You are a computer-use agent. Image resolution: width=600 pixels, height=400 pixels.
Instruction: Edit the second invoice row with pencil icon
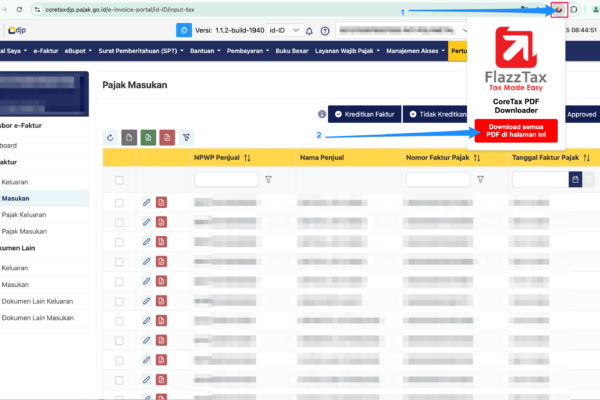(x=146, y=222)
